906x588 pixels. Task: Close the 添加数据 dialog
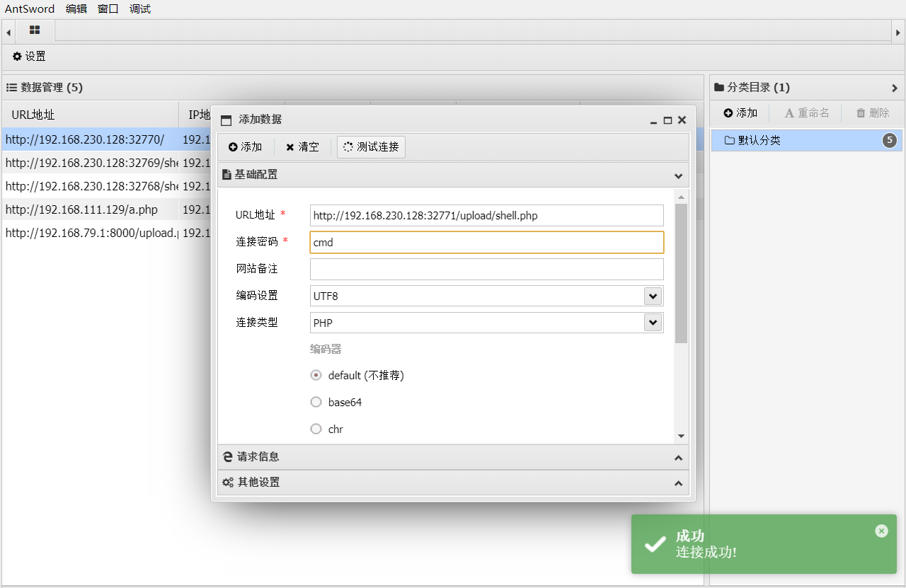682,120
